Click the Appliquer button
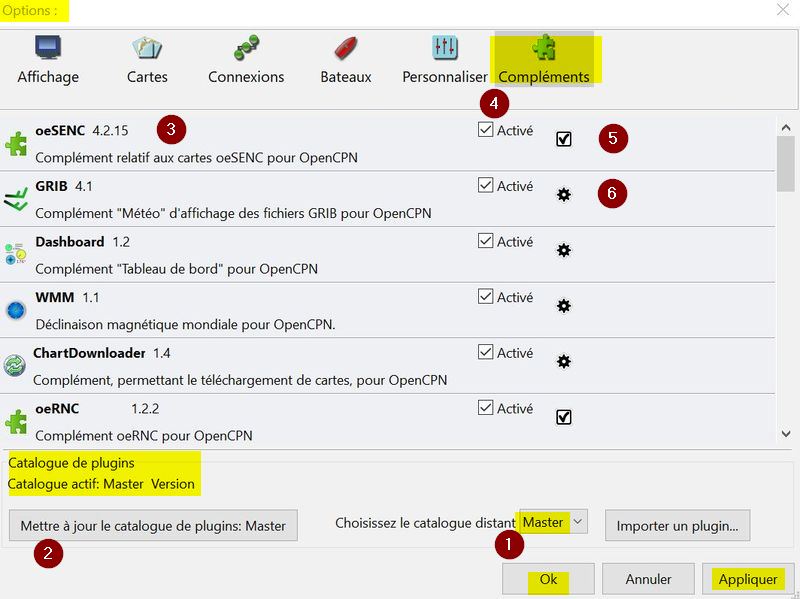Screen dimensions: 800x599 pos(747,579)
